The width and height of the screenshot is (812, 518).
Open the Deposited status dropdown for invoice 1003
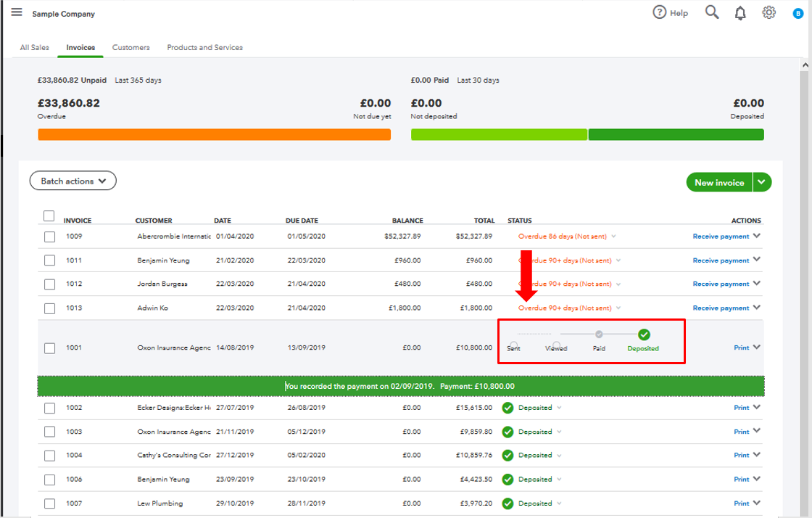point(558,432)
